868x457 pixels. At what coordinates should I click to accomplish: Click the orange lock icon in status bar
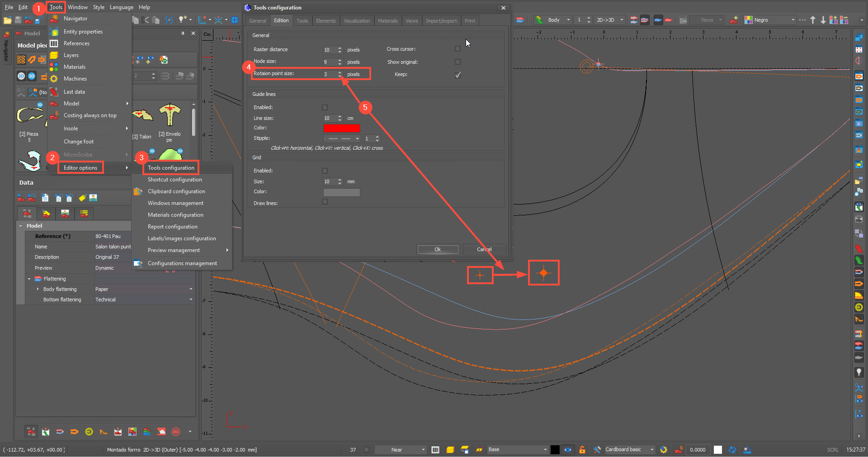point(582,450)
